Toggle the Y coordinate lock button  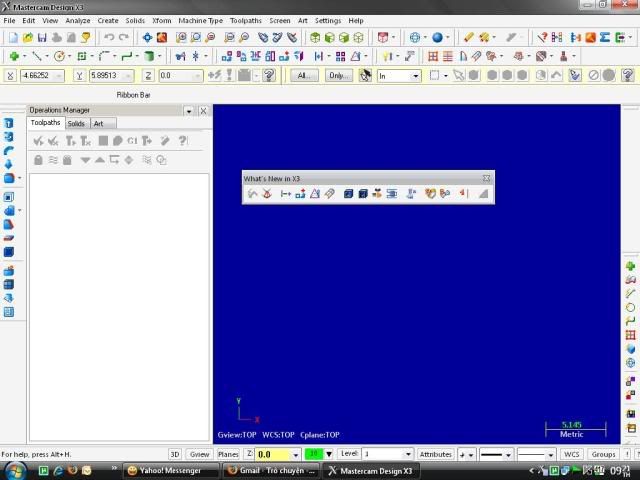coord(80,76)
